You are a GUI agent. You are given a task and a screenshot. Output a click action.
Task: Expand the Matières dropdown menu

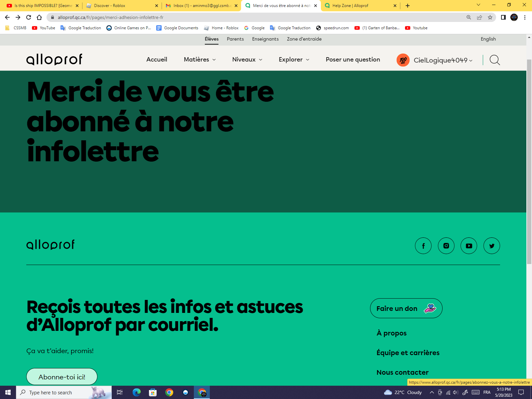click(x=199, y=60)
